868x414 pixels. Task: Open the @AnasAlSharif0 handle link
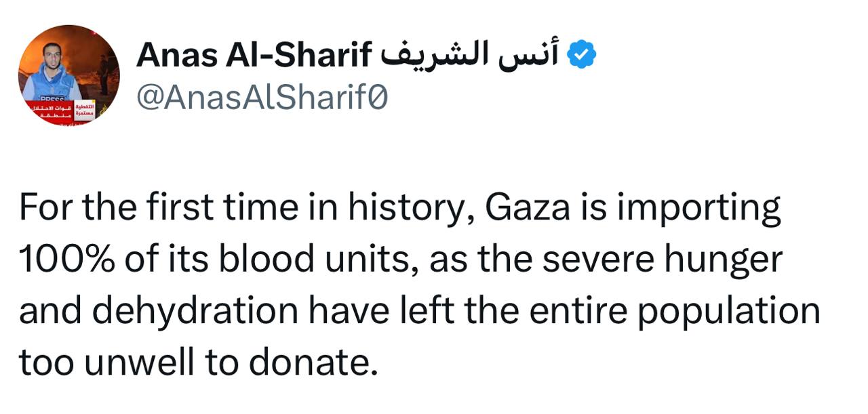click(262, 99)
